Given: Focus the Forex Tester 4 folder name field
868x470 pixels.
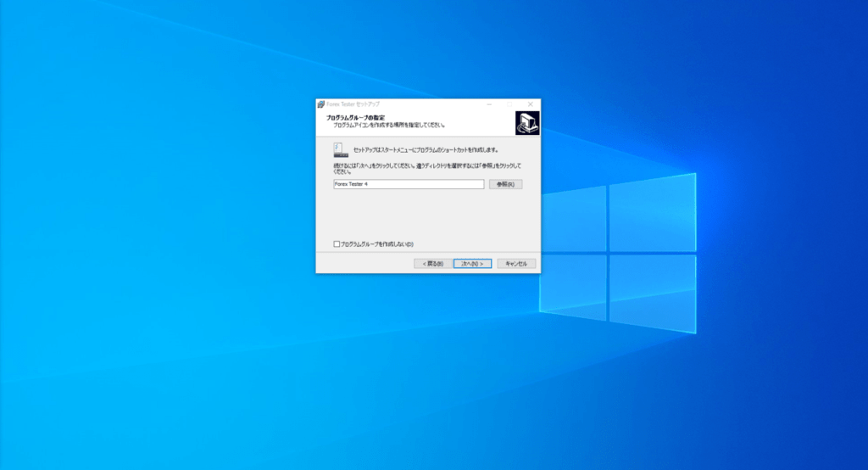Looking at the screenshot, I should [409, 184].
